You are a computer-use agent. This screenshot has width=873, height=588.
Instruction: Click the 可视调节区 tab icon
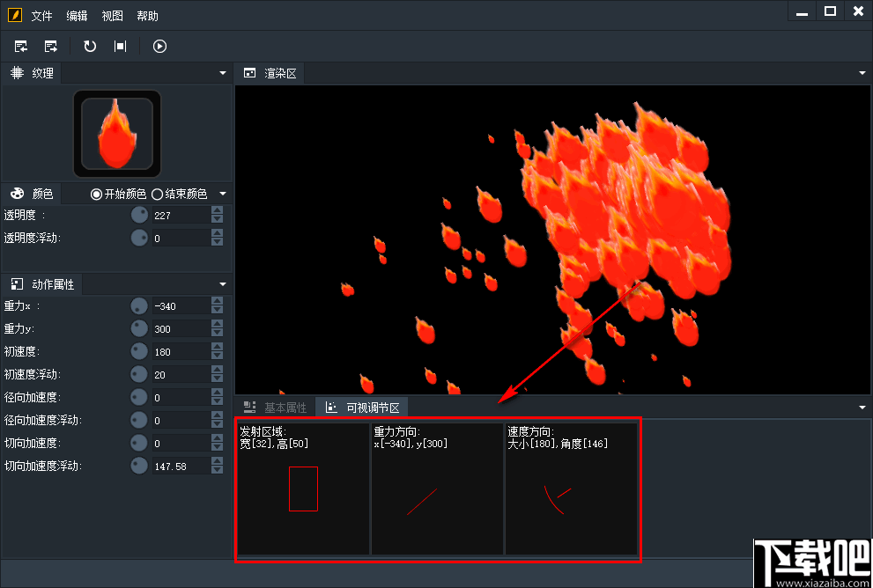pos(331,408)
